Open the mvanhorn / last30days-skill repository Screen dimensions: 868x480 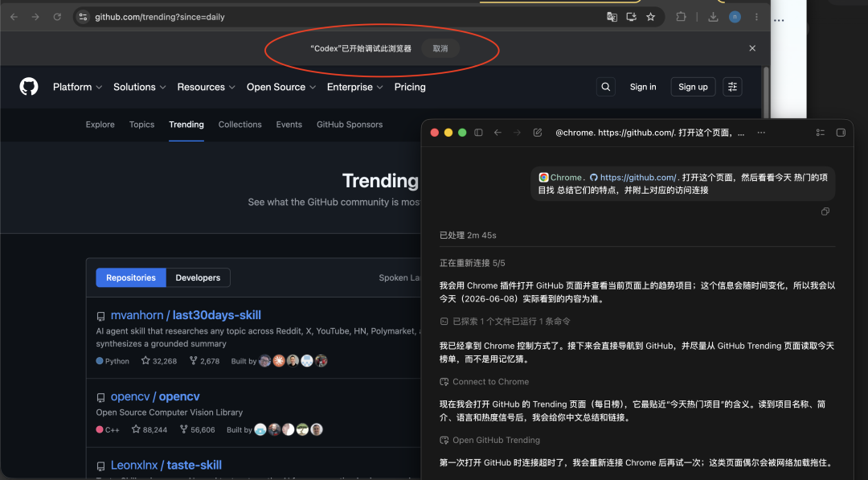(186, 315)
